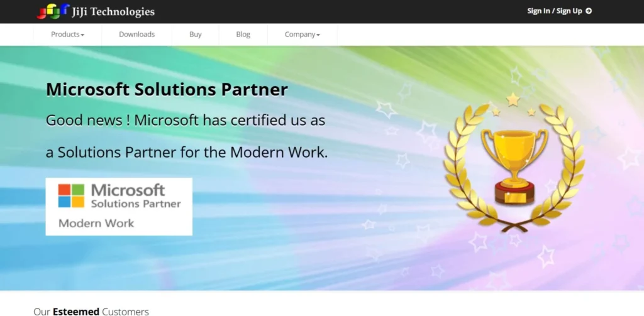Click the arrow icon beside Sign Up
The height and width of the screenshot is (316, 644).
[589, 11]
